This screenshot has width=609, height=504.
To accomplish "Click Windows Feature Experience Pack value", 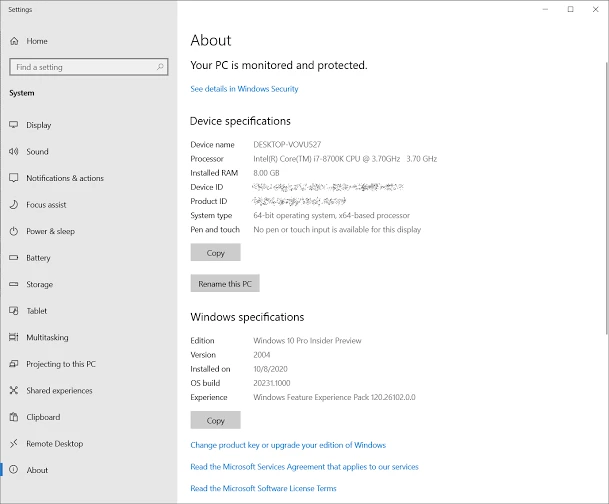I will pyautogui.click(x=334, y=397).
